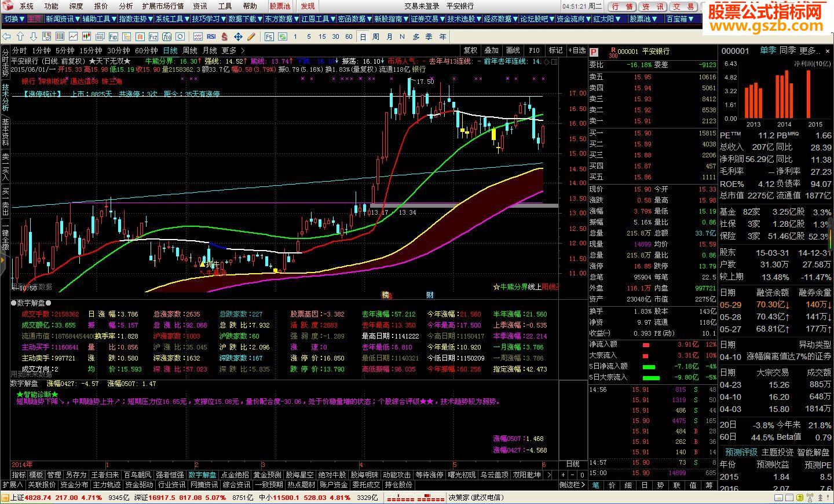The width and height of the screenshot is (834, 504).
Task: Switch to the 资金分布 bottom tab
Action: tap(74, 485)
